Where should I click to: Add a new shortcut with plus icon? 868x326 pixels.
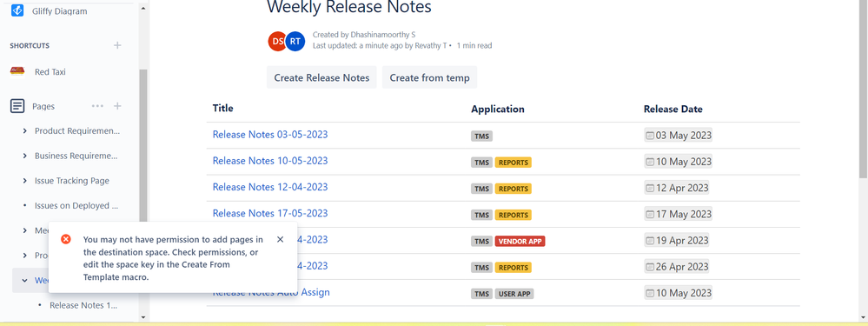click(x=117, y=45)
